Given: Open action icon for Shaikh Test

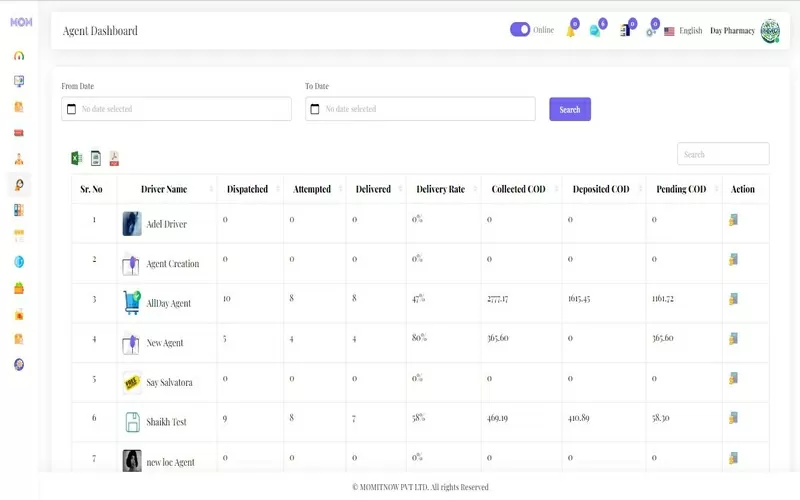Looking at the screenshot, I should coord(733,418).
